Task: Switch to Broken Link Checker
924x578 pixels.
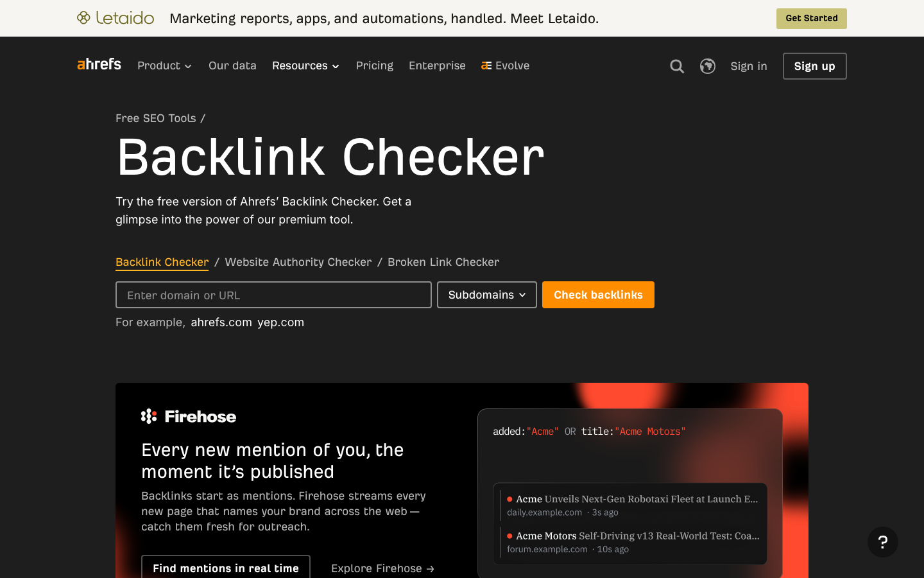Action: point(443,262)
